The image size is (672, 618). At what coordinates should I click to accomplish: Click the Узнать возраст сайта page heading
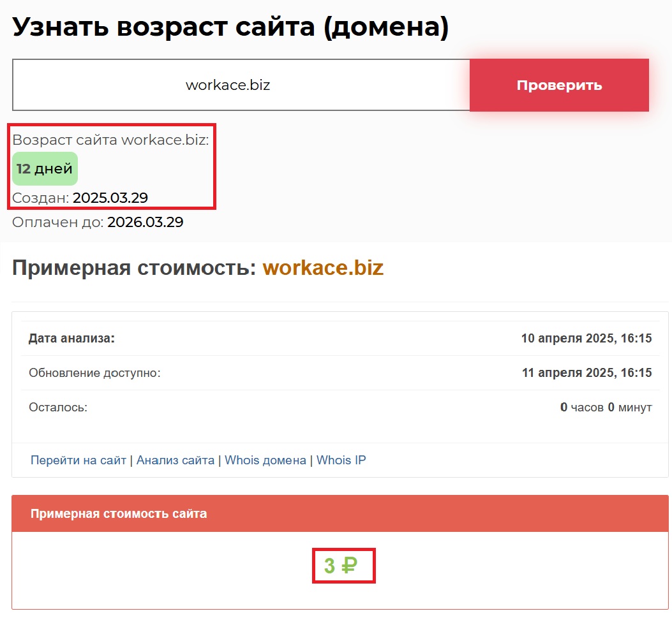(x=230, y=27)
